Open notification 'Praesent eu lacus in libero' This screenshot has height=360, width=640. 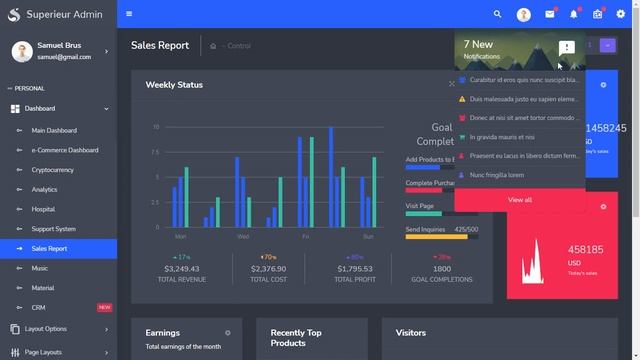(x=520, y=156)
